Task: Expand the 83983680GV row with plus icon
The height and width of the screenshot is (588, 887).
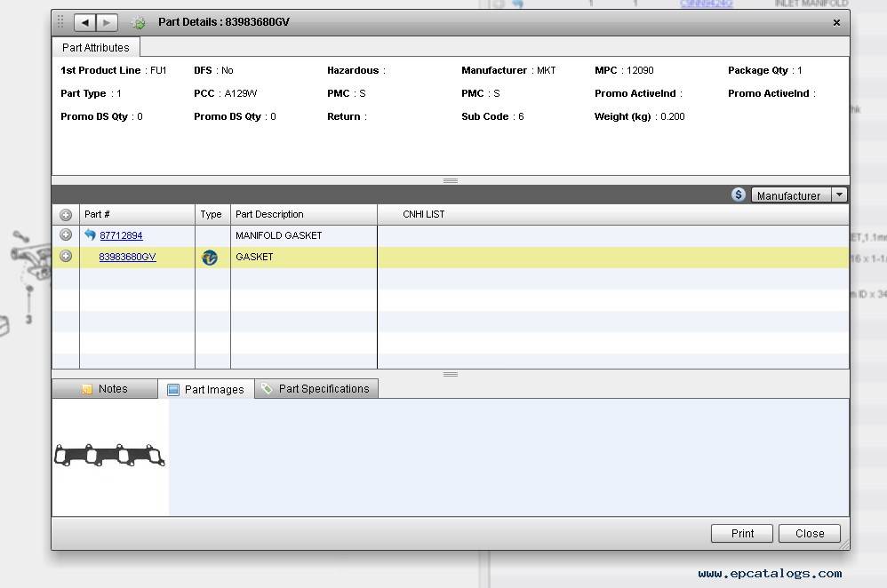Action: [66, 257]
